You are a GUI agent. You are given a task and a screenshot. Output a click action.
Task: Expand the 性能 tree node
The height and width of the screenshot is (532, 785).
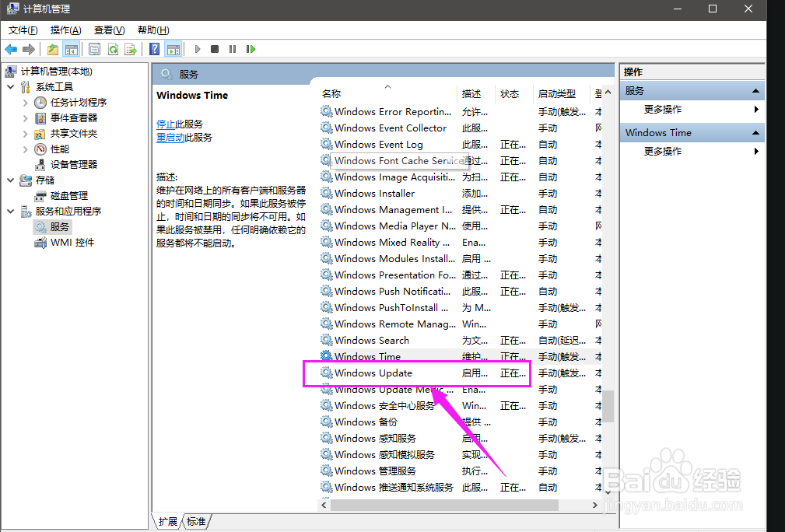pos(25,149)
